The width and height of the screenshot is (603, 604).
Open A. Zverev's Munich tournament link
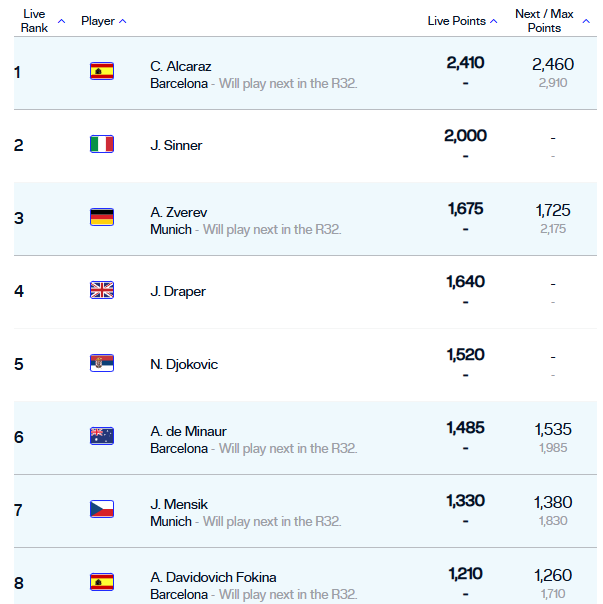pos(171,229)
